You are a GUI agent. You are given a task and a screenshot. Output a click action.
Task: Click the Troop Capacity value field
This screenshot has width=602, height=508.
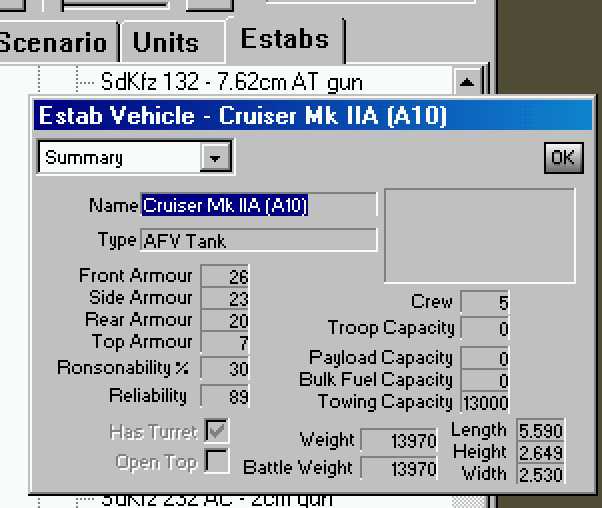click(485, 328)
